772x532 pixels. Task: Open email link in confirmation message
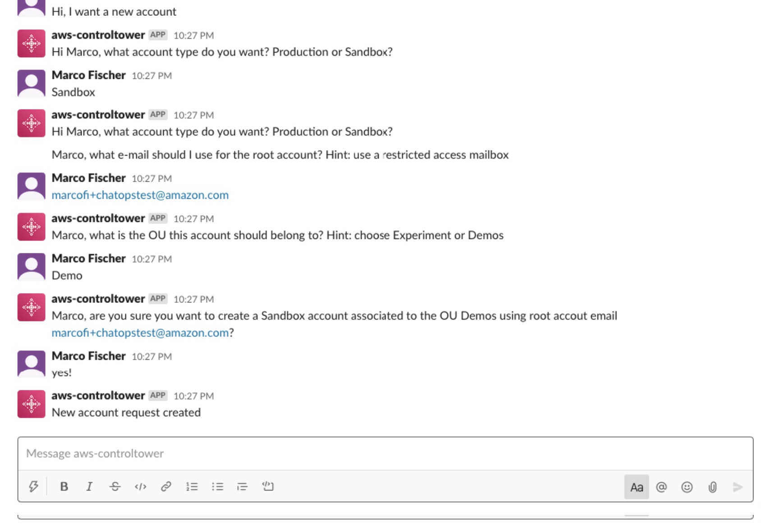click(x=140, y=333)
